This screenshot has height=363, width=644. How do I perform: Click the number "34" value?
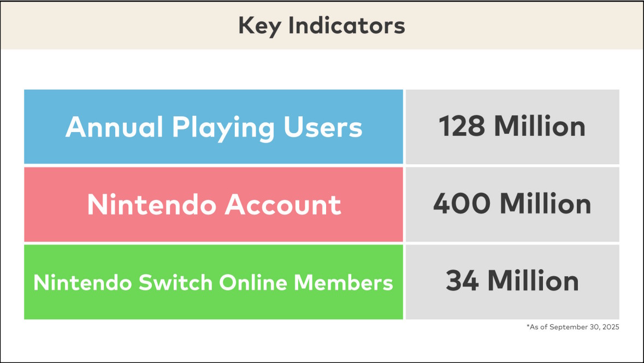462,282
